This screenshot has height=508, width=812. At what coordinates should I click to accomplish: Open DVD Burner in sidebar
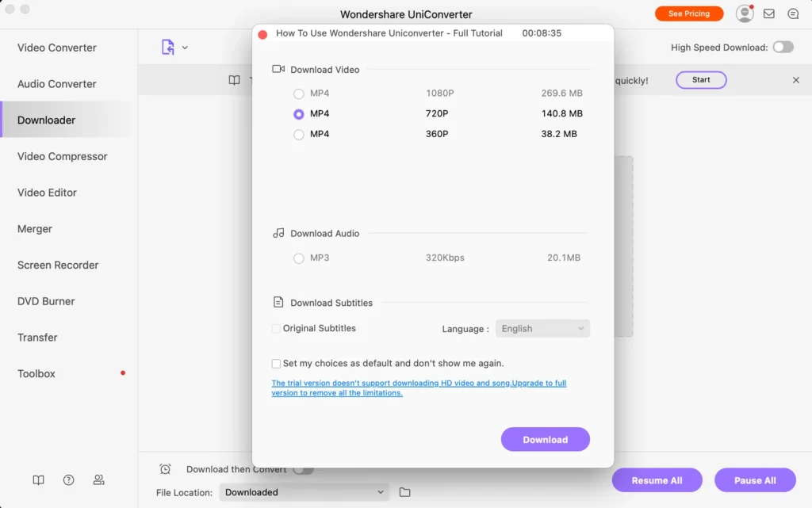46,301
